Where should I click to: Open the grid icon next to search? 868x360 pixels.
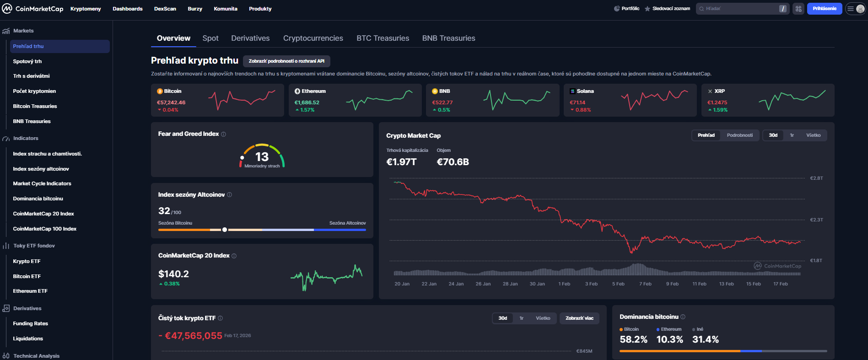(x=798, y=9)
